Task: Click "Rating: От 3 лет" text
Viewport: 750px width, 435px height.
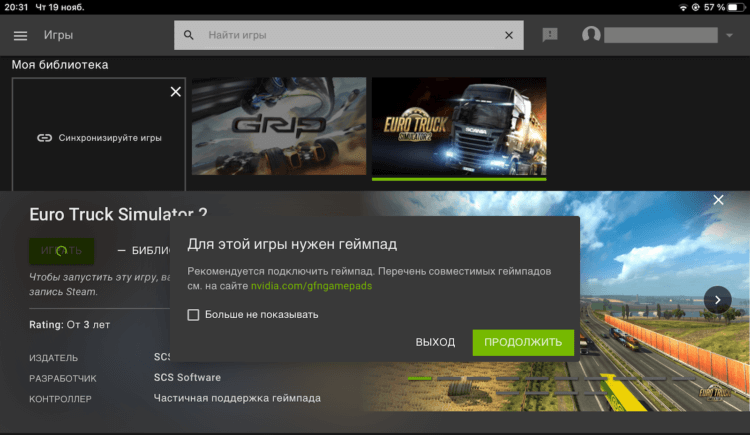Action: tap(69, 324)
